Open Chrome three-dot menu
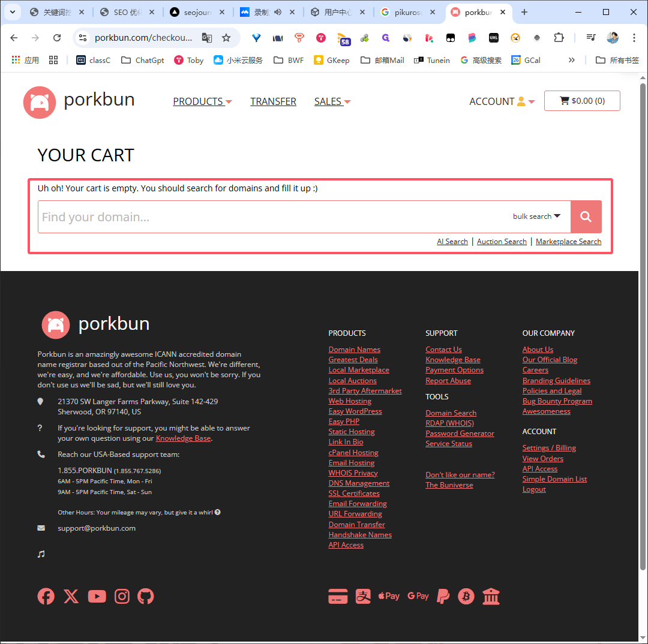The height and width of the screenshot is (644, 648). 634,38
